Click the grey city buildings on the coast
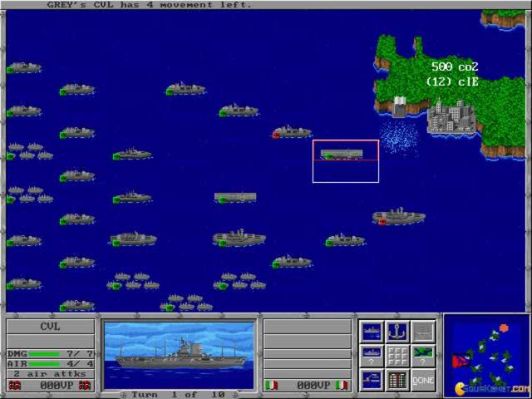 451,117
